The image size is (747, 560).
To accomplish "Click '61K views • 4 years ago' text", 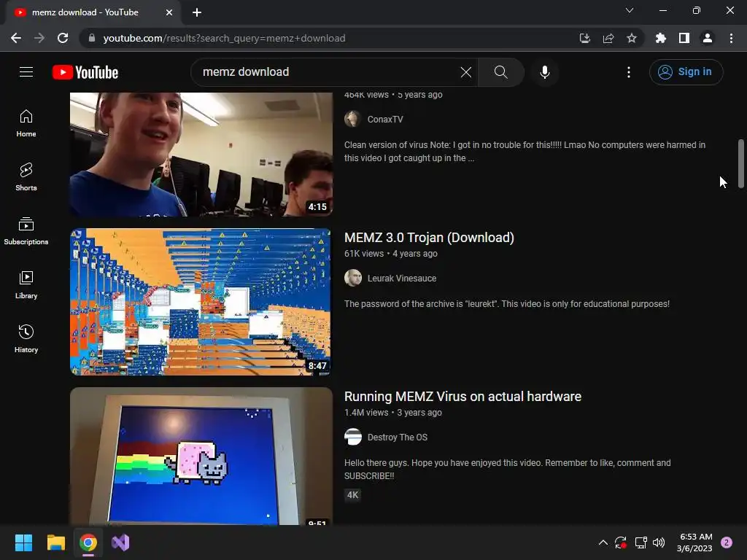I will tap(391, 254).
